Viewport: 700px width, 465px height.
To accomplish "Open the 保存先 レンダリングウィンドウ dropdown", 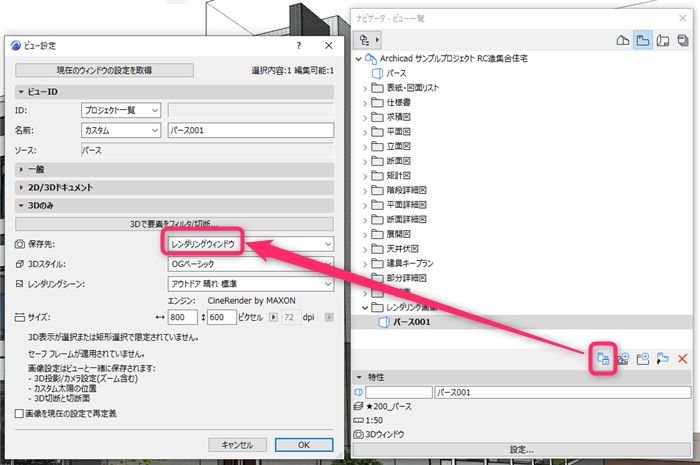I will [251, 244].
